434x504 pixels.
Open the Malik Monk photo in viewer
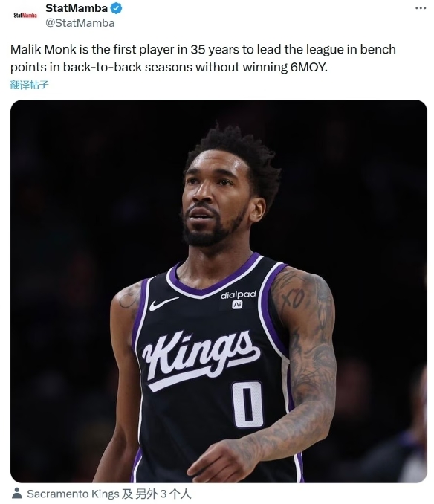click(x=218, y=291)
